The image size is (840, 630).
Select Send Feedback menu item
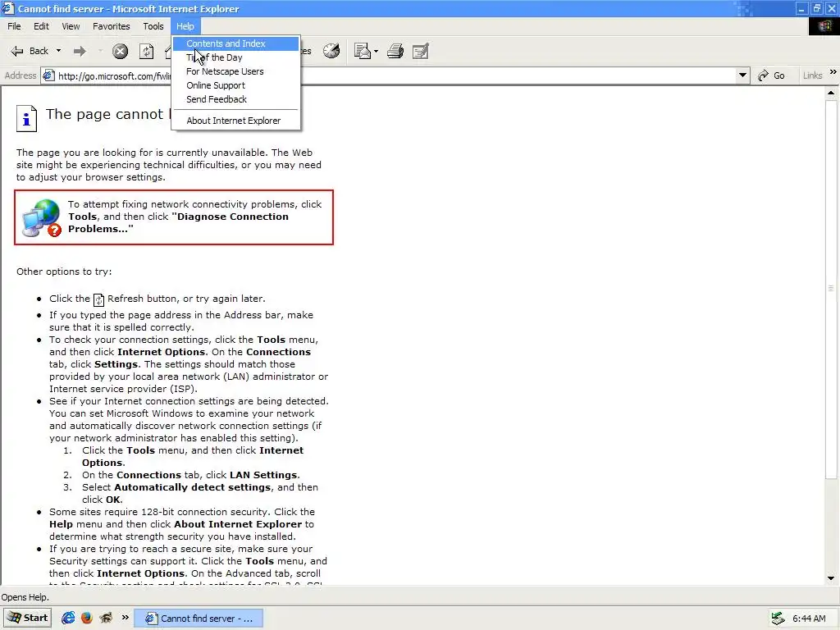[235, 99]
